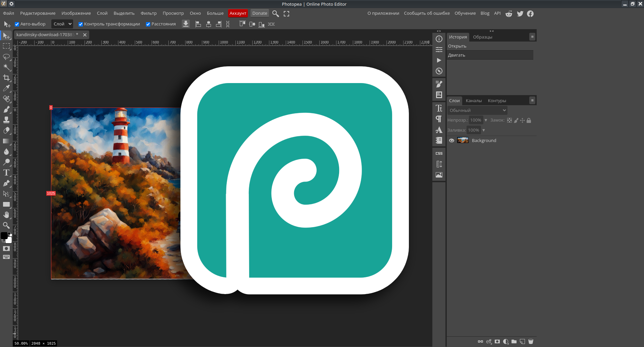Select the Rectangle shape tool
The width and height of the screenshot is (644, 347).
[x=6, y=204]
